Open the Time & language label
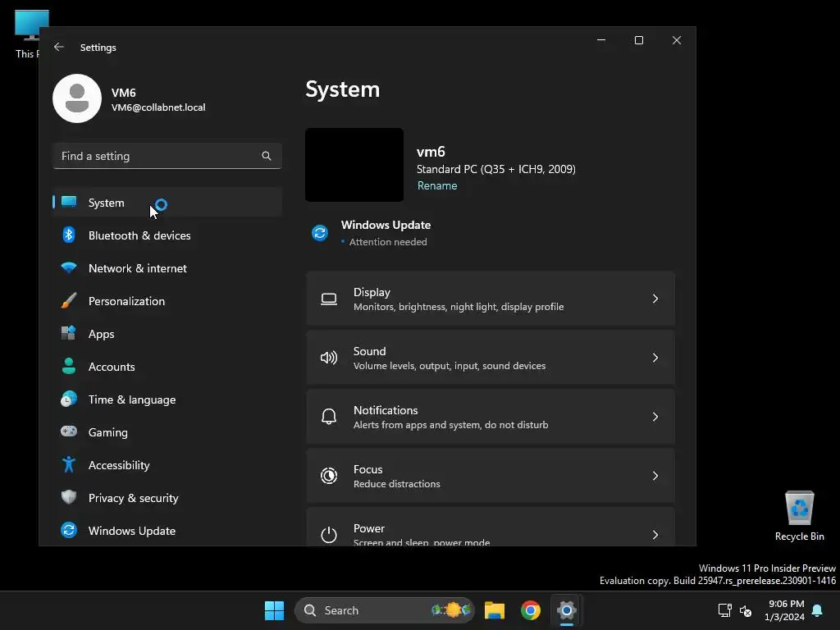 132,399
